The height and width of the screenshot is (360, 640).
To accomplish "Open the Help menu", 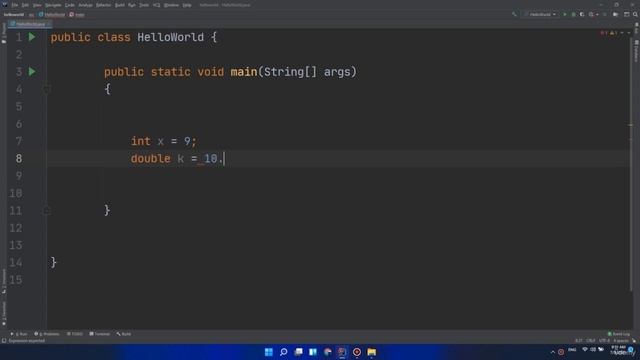I will pyautogui.click(x=187, y=5).
